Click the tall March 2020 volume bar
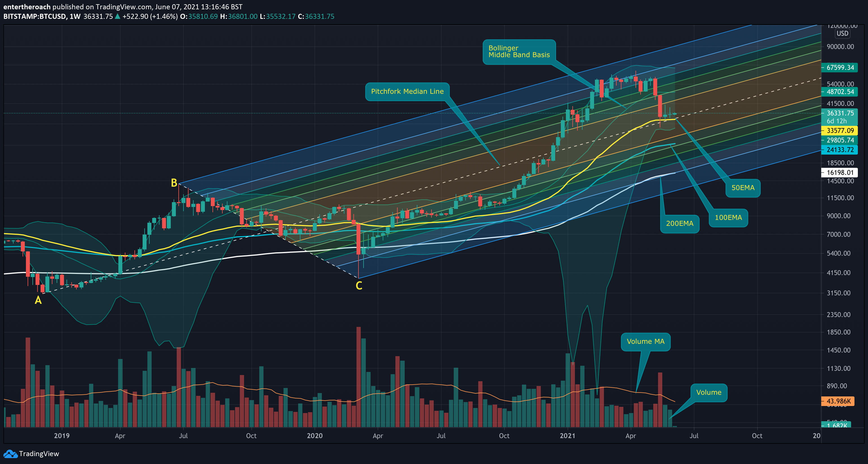Image resolution: width=868 pixels, height=464 pixels. click(x=358, y=377)
